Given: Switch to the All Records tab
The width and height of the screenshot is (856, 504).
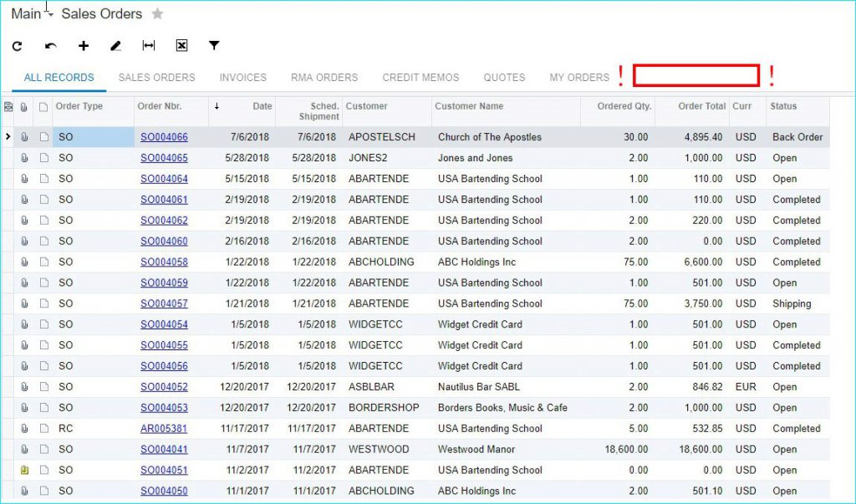Looking at the screenshot, I should pyautogui.click(x=59, y=78).
